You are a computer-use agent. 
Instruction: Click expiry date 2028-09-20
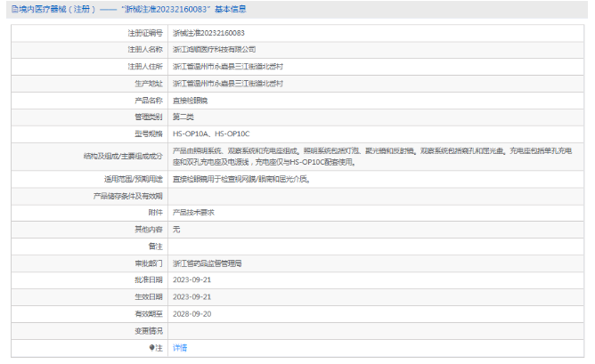coord(192,313)
